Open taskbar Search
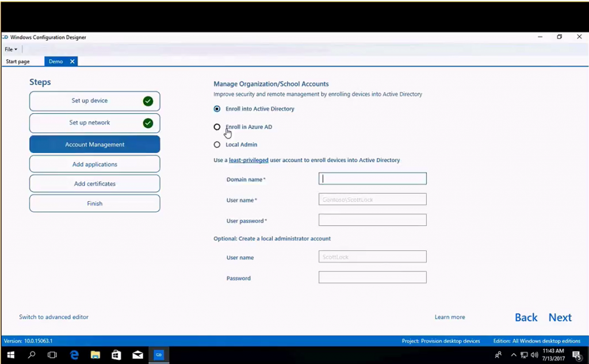 tap(32, 355)
